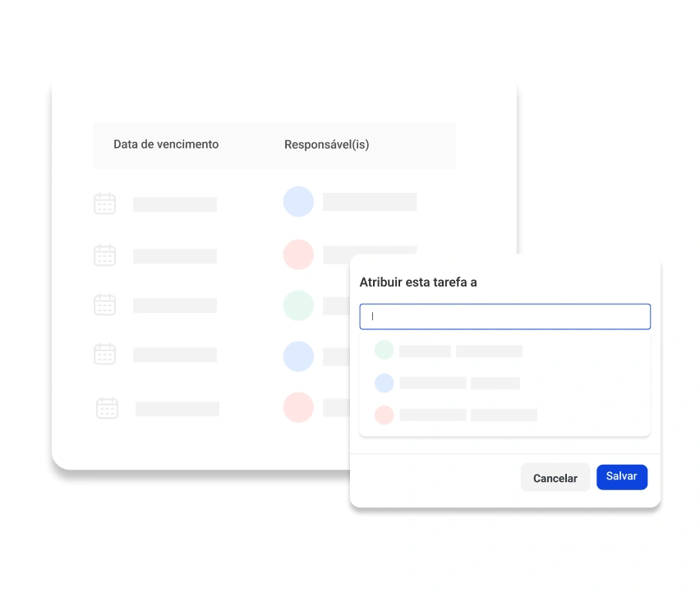Image resolution: width=700 pixels, height=592 pixels.
Task: Click the first row assignee name placeholder
Action: coord(369,202)
